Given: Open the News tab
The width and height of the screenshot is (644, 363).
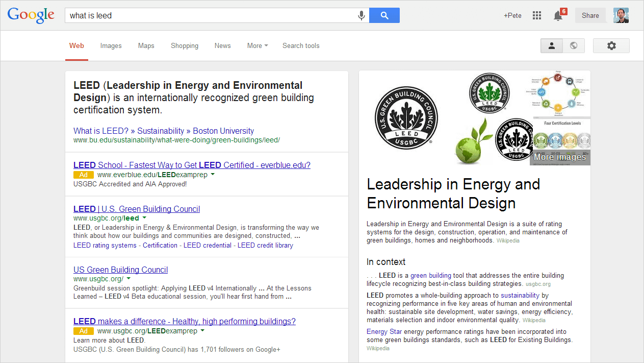Looking at the screenshot, I should (x=222, y=45).
